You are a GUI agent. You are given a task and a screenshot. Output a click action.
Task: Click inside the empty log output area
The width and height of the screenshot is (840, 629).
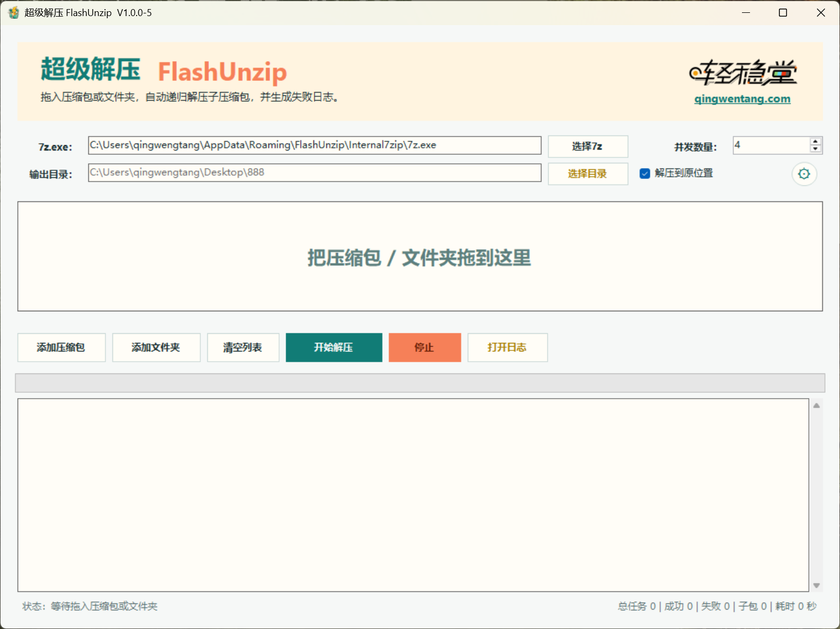point(413,495)
